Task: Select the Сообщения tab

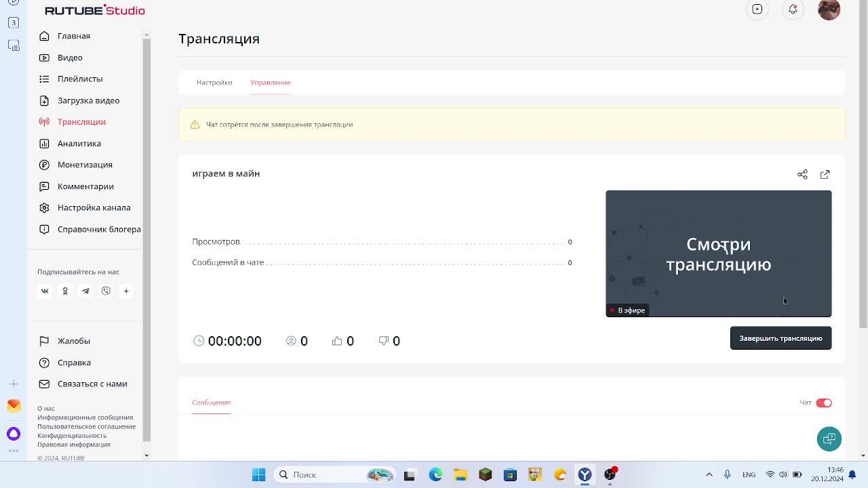Action: coord(211,403)
